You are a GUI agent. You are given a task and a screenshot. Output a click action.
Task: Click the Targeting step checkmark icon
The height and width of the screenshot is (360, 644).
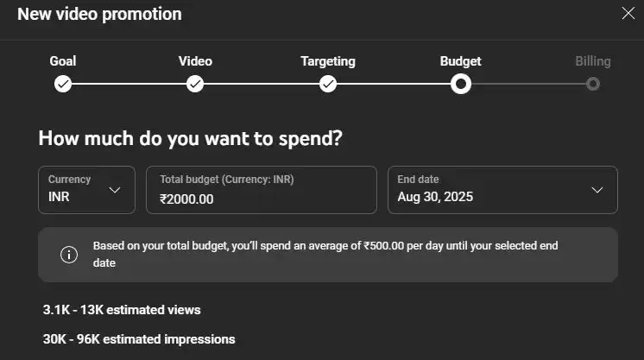[328, 84]
